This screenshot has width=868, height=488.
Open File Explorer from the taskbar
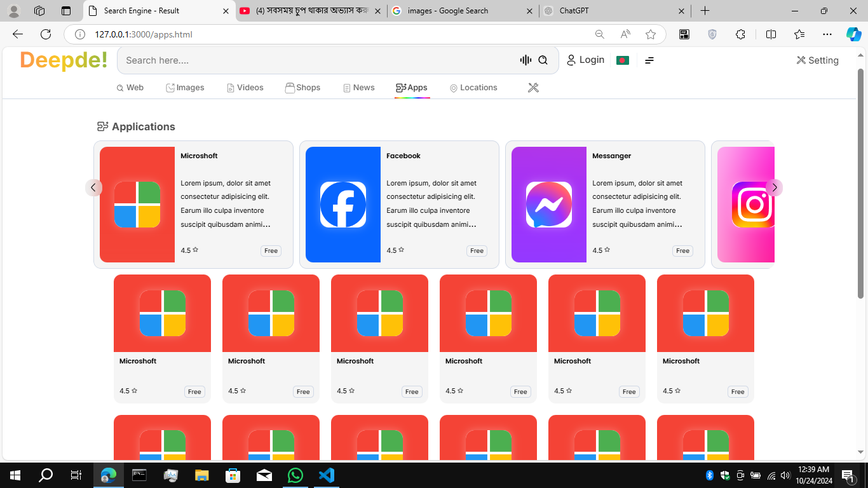201,475
